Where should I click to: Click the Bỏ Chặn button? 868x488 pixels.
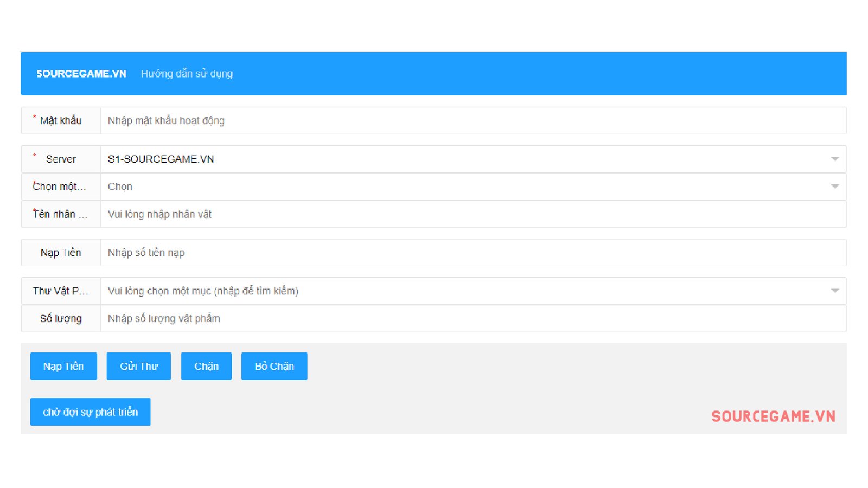(274, 367)
